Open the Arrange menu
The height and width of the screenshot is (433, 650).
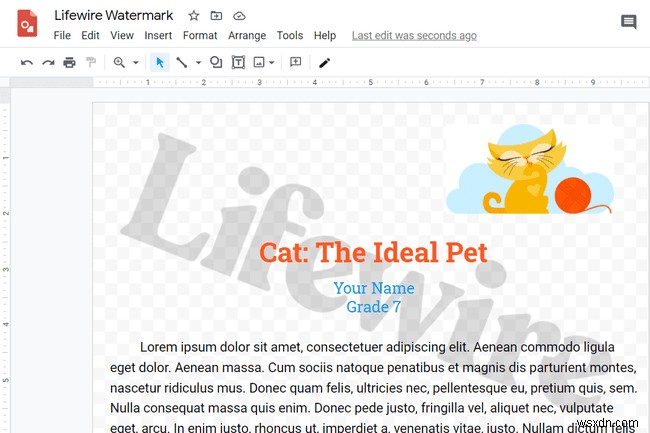point(247,36)
